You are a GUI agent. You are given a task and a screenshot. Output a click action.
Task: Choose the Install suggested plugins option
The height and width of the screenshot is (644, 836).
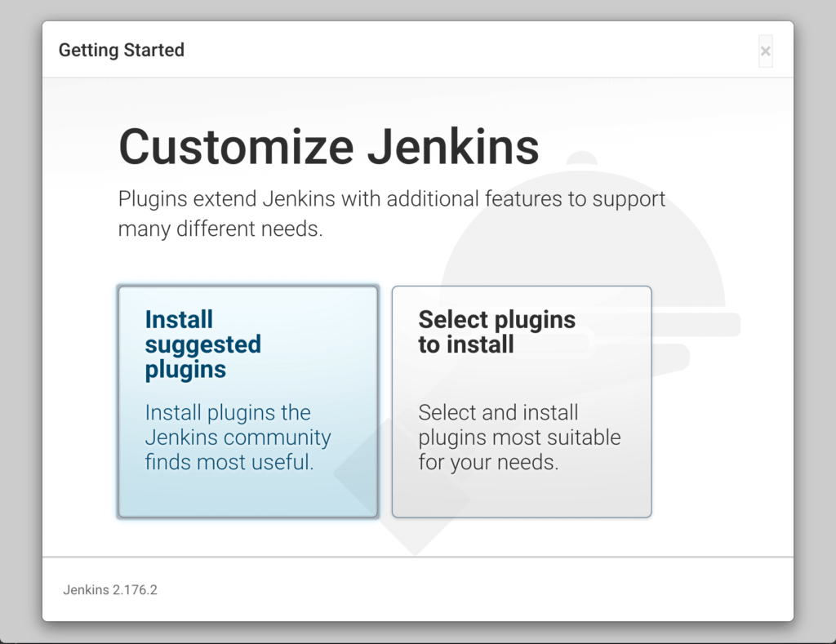[x=247, y=402]
